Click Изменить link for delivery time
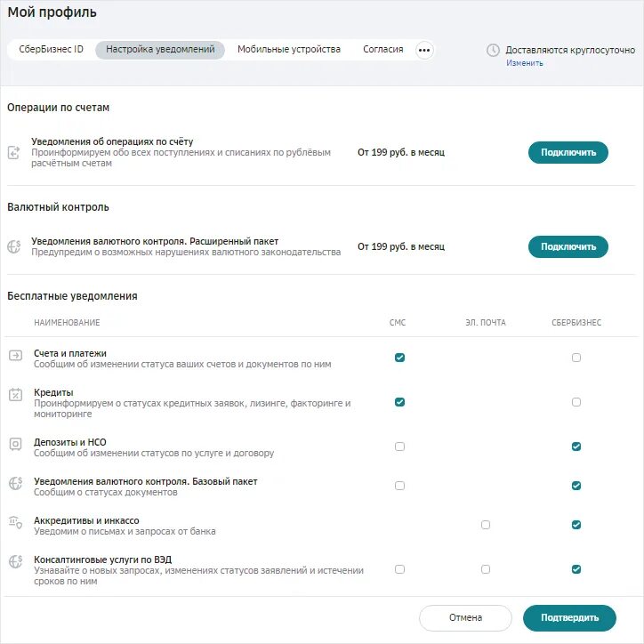Viewport: 644px width, 644px height. pos(525,63)
